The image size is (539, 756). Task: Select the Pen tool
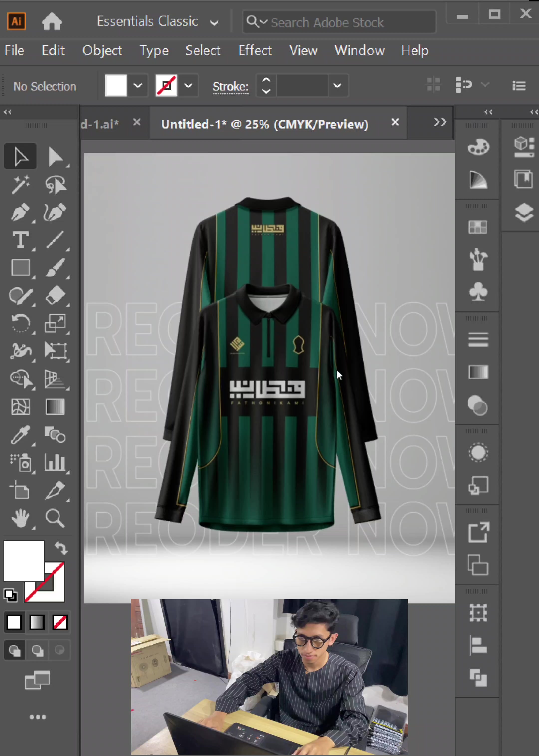tap(20, 212)
